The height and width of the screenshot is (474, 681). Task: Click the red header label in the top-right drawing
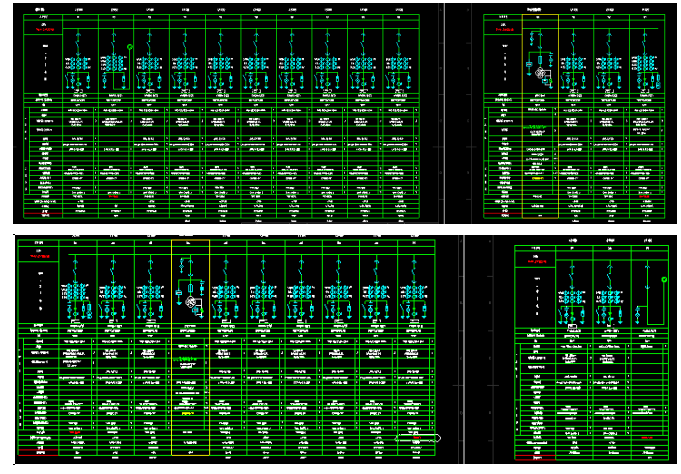505,30
